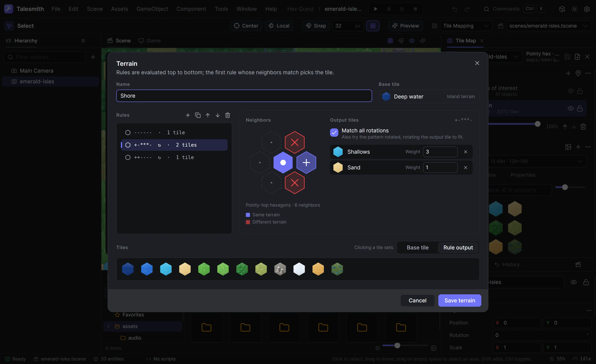Add a new rule to the Rules list
The image size is (596, 364).
click(x=188, y=115)
